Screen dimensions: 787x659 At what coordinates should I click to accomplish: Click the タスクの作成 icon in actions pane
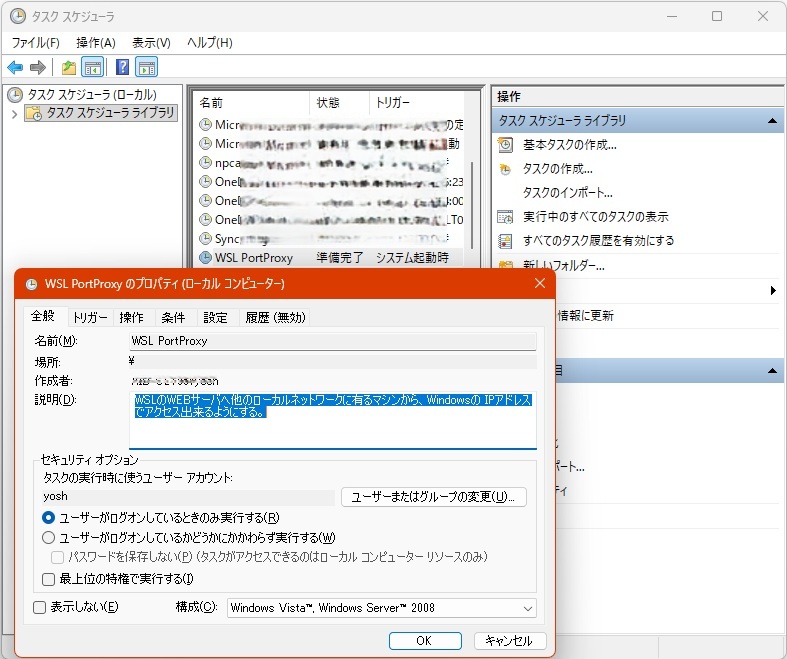(x=506, y=169)
